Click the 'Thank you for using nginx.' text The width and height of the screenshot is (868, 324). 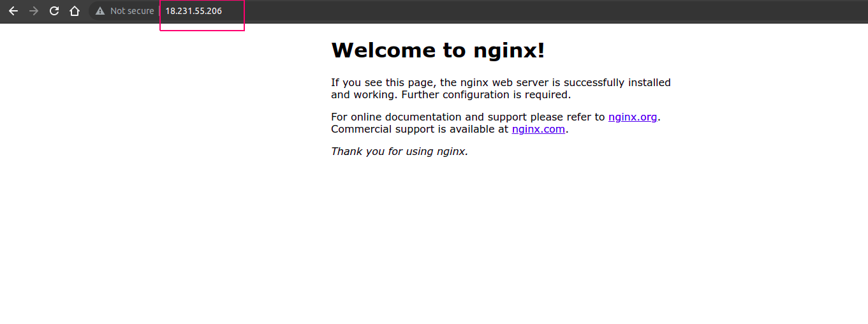399,151
